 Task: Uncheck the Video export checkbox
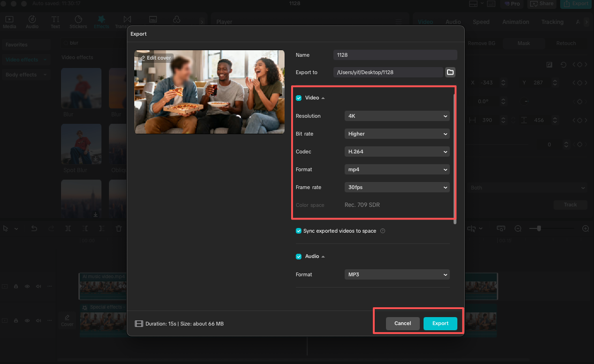(x=299, y=98)
